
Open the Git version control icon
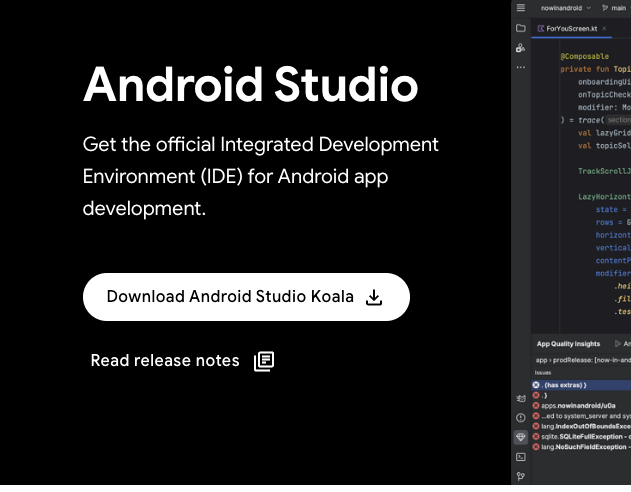click(x=521, y=476)
